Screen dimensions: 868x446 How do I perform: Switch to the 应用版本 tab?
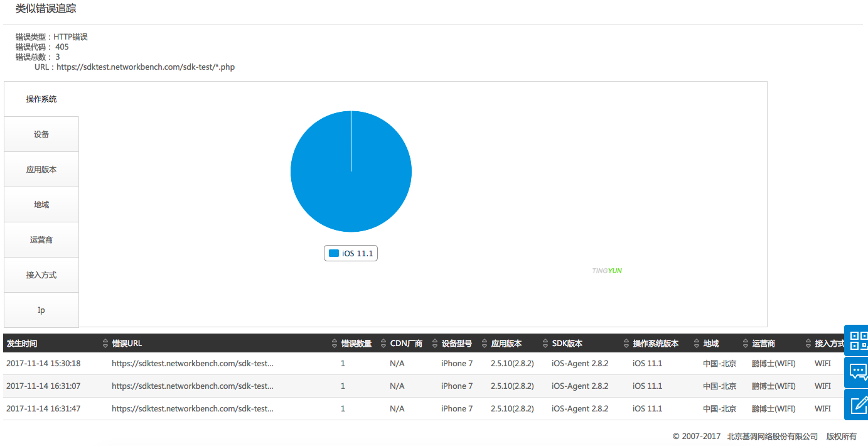41,170
